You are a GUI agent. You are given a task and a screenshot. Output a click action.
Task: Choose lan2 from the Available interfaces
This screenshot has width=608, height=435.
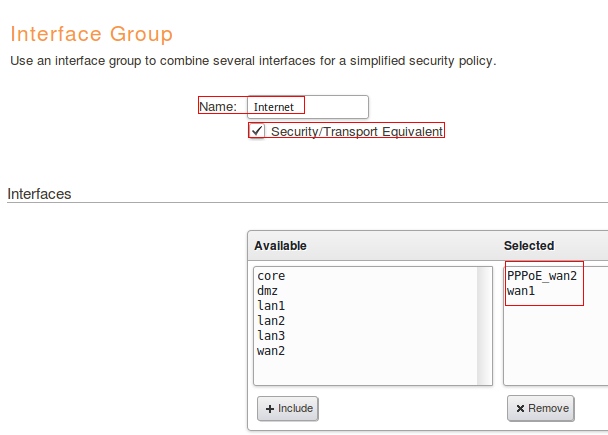[x=271, y=320]
